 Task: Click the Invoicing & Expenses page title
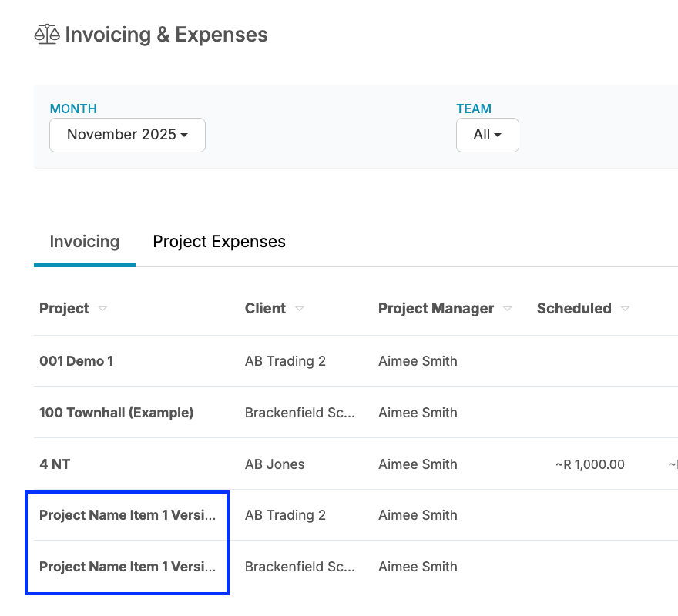tap(166, 35)
